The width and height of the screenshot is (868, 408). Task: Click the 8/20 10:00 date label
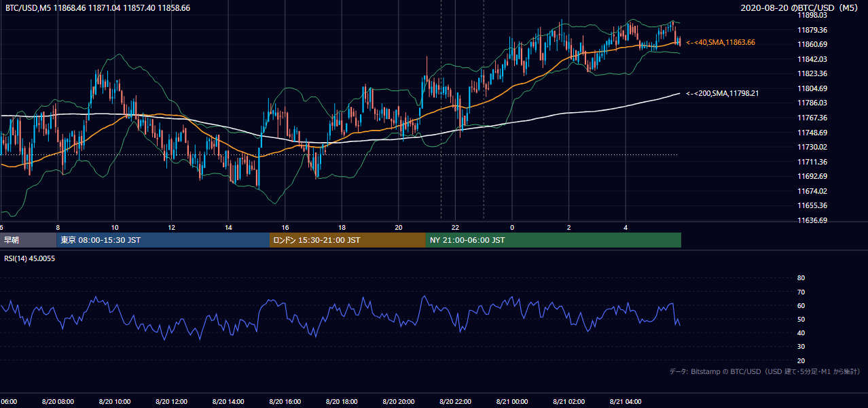(x=115, y=402)
